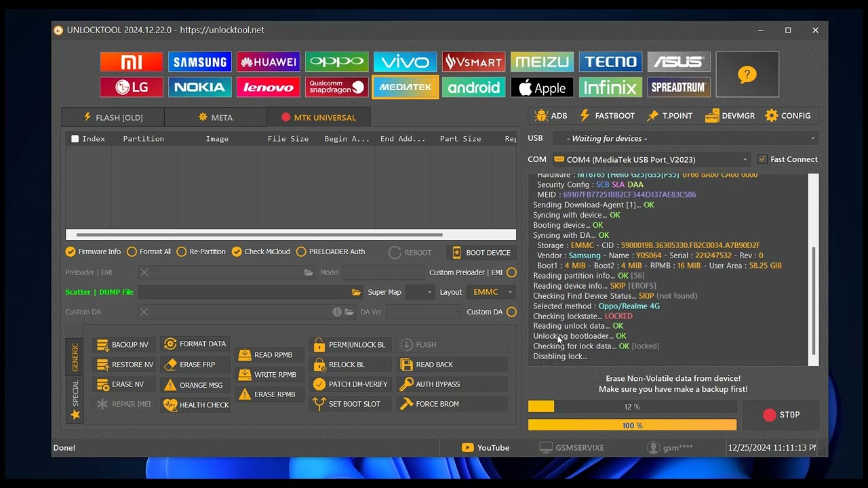
Task: Click the PERM|UNLOCK BL button
Action: pyautogui.click(x=350, y=345)
